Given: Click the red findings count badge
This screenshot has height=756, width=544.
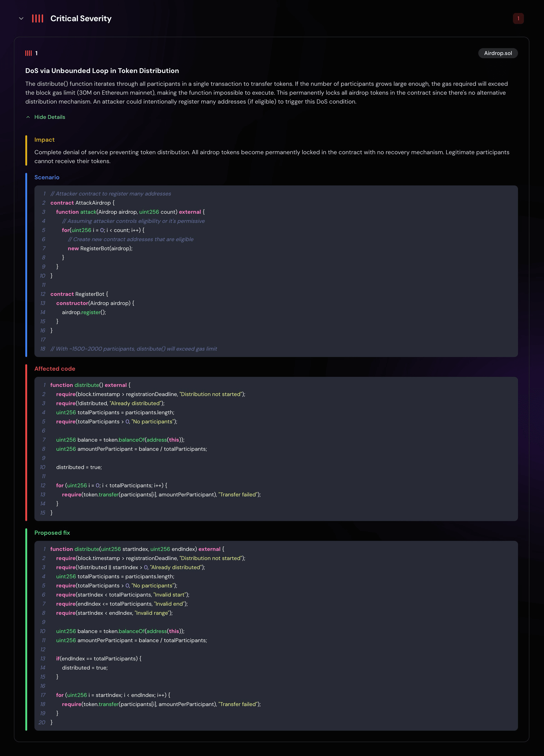Looking at the screenshot, I should 518,19.
